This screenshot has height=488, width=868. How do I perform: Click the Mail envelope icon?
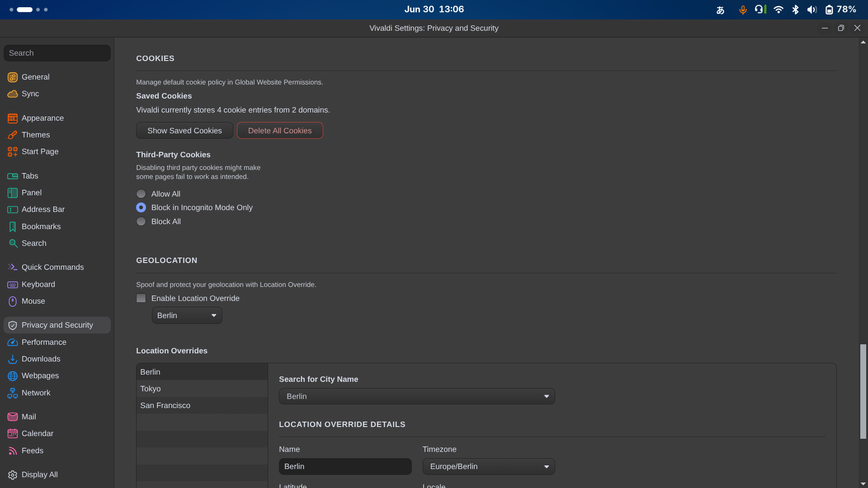click(x=13, y=417)
